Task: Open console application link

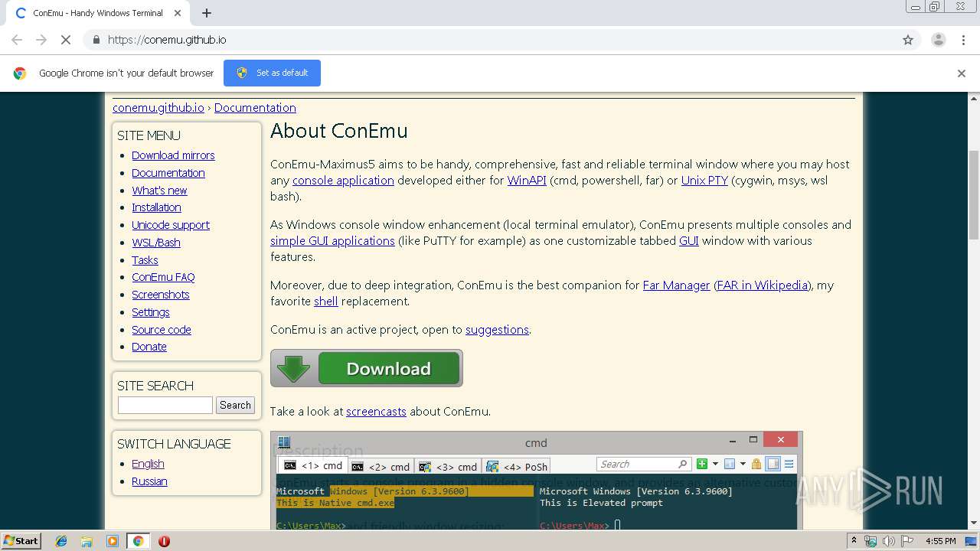Action: pos(343,181)
